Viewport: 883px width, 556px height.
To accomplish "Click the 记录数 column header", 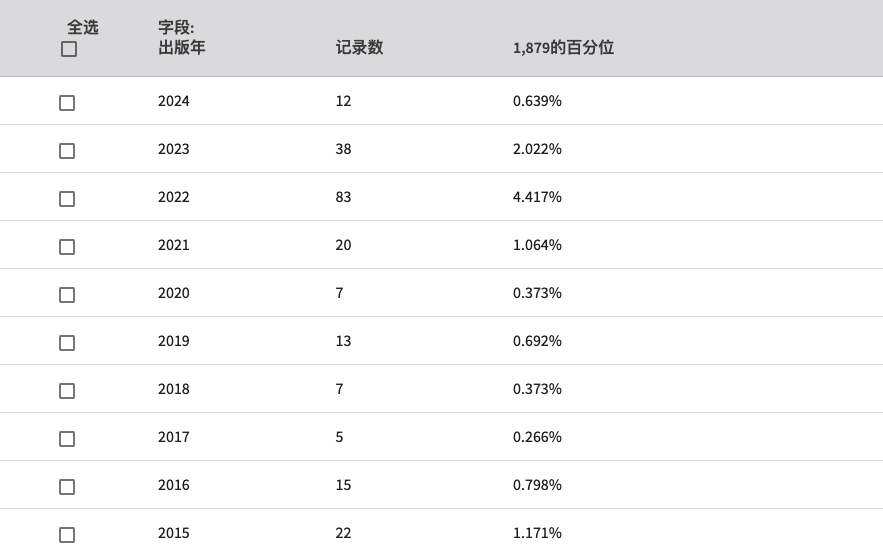I will point(359,47).
